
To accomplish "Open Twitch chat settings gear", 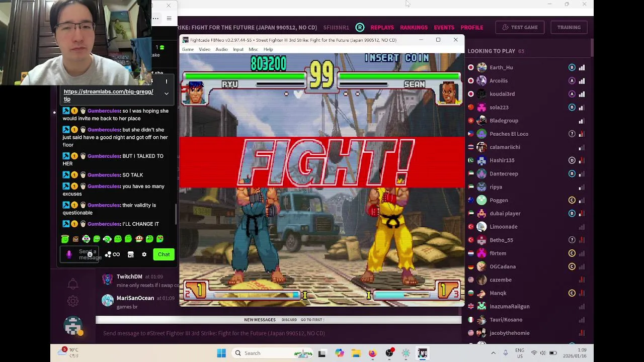I will pos(144,254).
